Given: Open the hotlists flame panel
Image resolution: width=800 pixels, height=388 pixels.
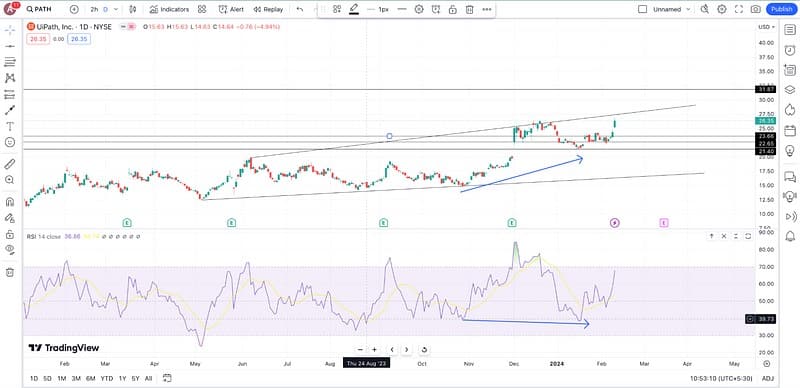Looking at the screenshot, I should coord(790,110).
